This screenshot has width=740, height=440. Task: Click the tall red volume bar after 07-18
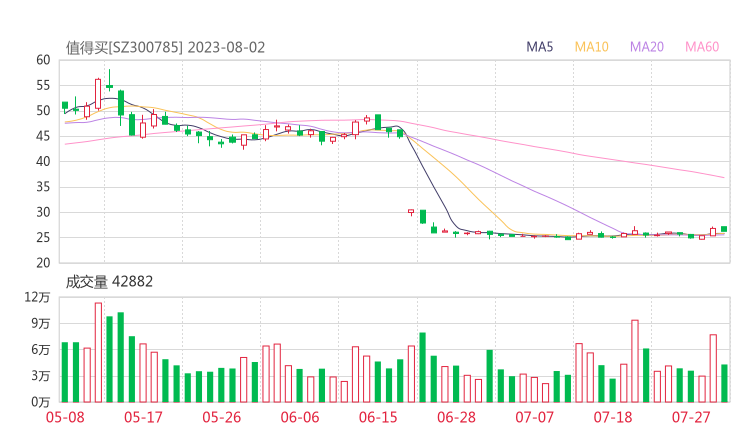point(635,361)
